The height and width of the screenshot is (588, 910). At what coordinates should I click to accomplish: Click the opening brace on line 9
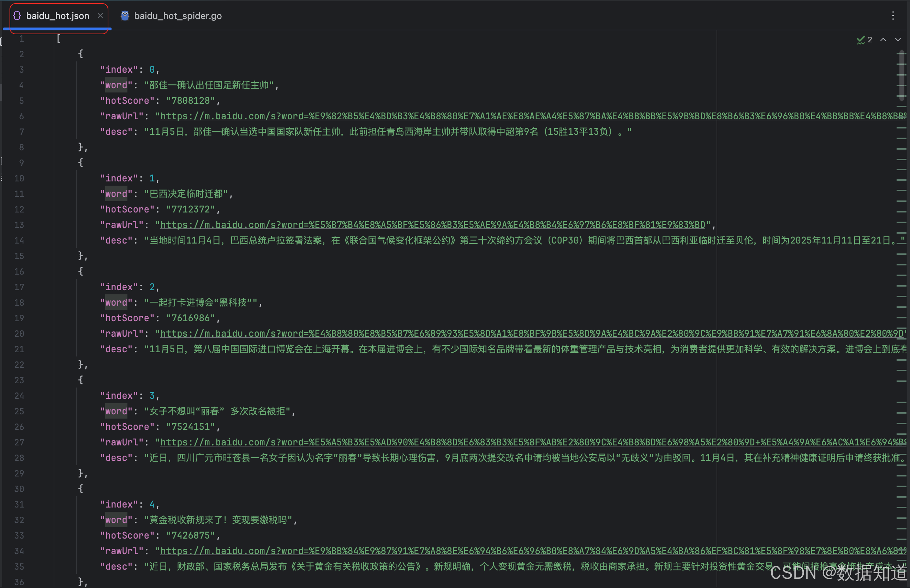[x=80, y=163]
